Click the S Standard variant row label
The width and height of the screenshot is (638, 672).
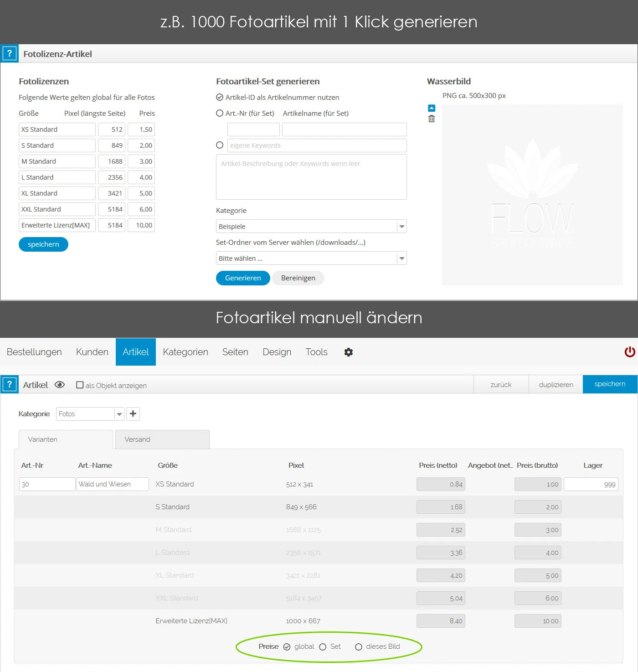coord(172,507)
